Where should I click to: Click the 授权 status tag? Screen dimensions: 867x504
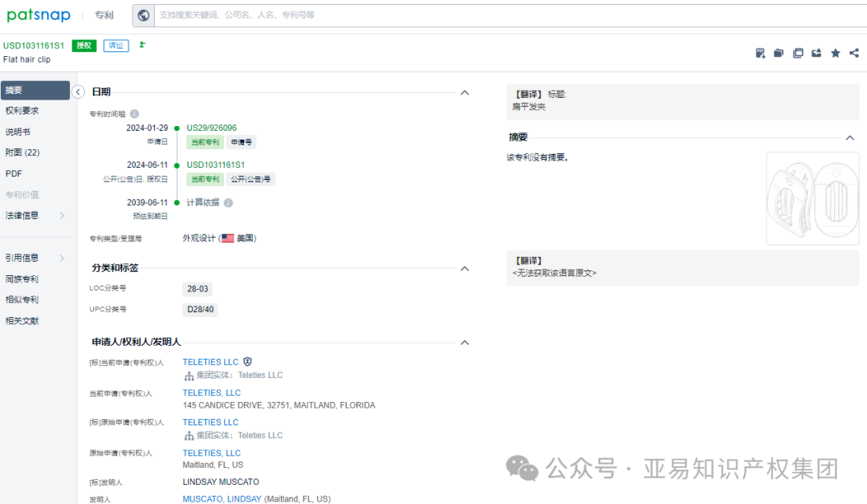[84, 45]
